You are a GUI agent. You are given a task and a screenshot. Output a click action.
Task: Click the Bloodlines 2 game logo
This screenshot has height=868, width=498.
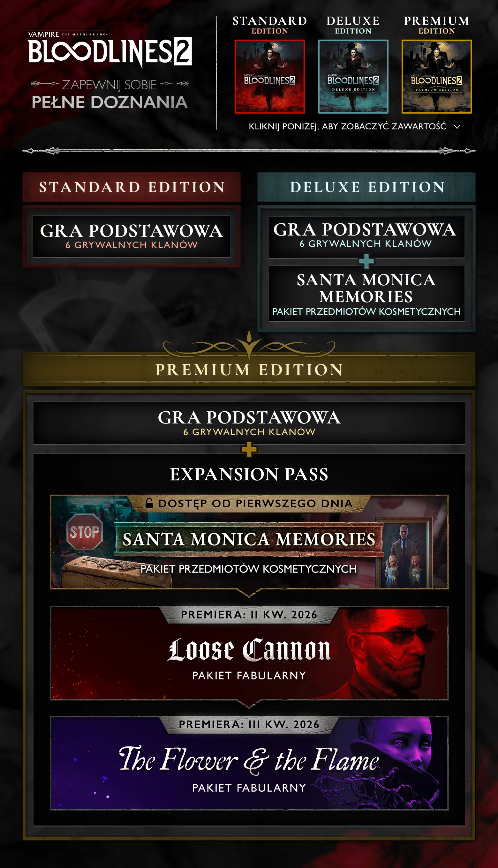(110, 49)
